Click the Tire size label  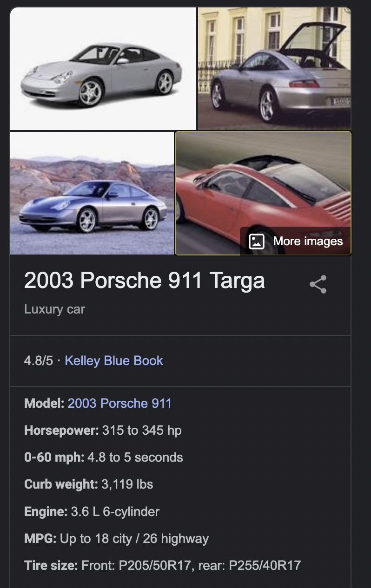click(51, 566)
